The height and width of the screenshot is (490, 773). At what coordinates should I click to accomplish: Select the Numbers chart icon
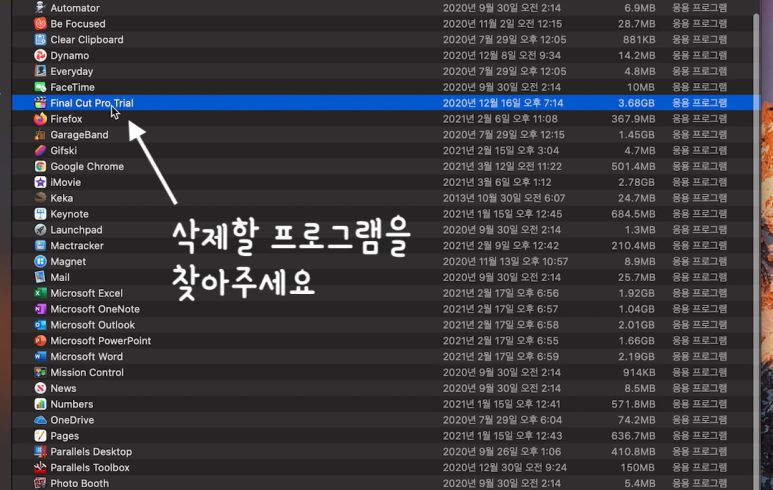click(x=40, y=404)
